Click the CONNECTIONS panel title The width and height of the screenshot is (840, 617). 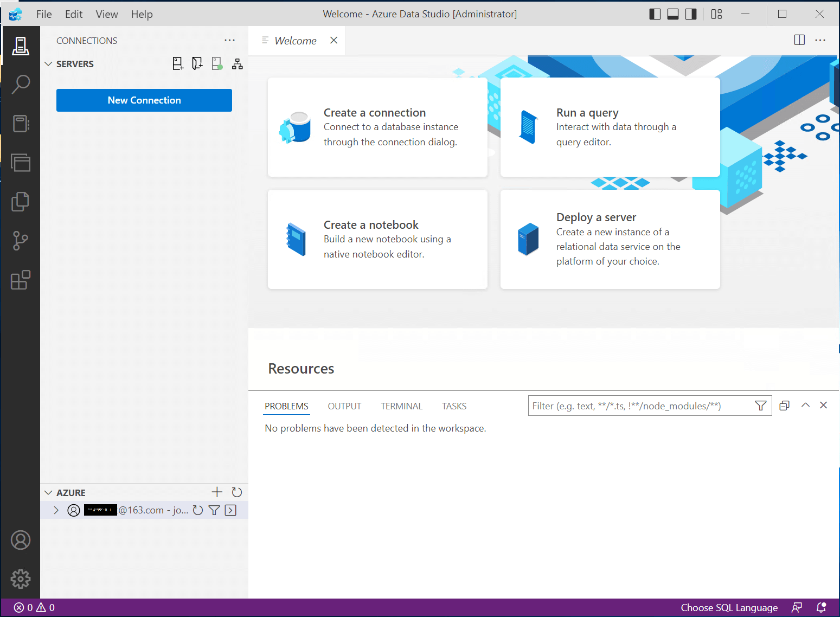pyautogui.click(x=87, y=41)
